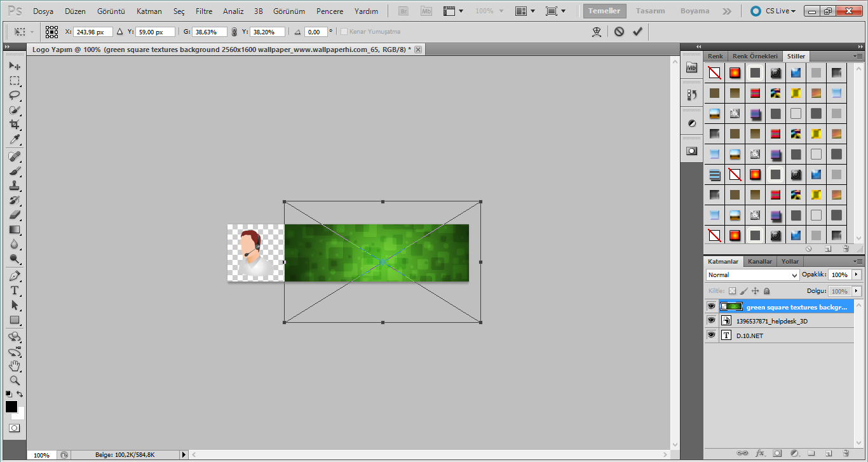
Task: Expand more workspaces chevron
Action: pyautogui.click(x=727, y=11)
